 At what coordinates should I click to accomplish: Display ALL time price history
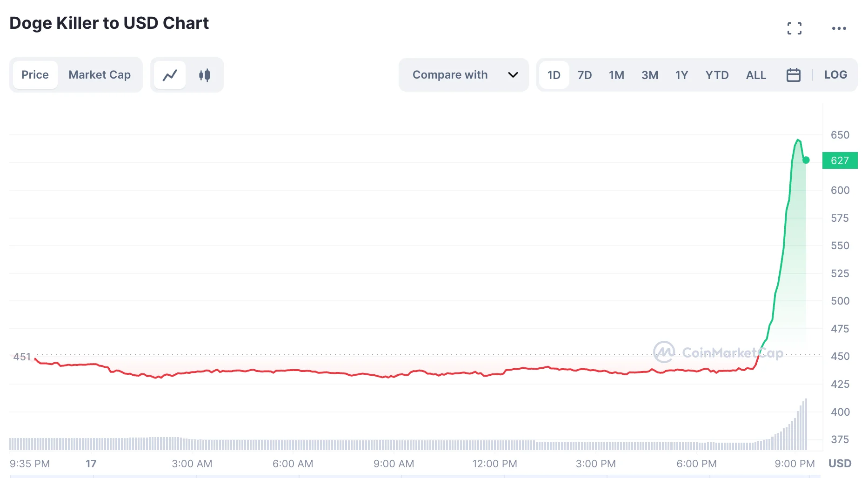click(756, 75)
